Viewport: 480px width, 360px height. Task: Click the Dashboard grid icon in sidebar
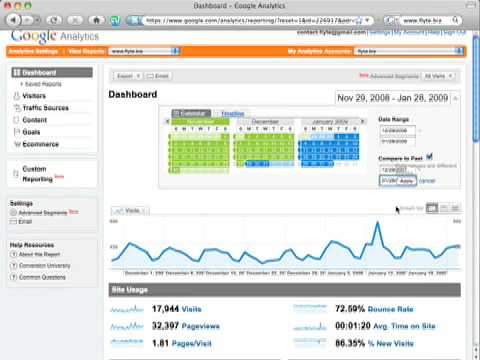[x=17, y=72]
